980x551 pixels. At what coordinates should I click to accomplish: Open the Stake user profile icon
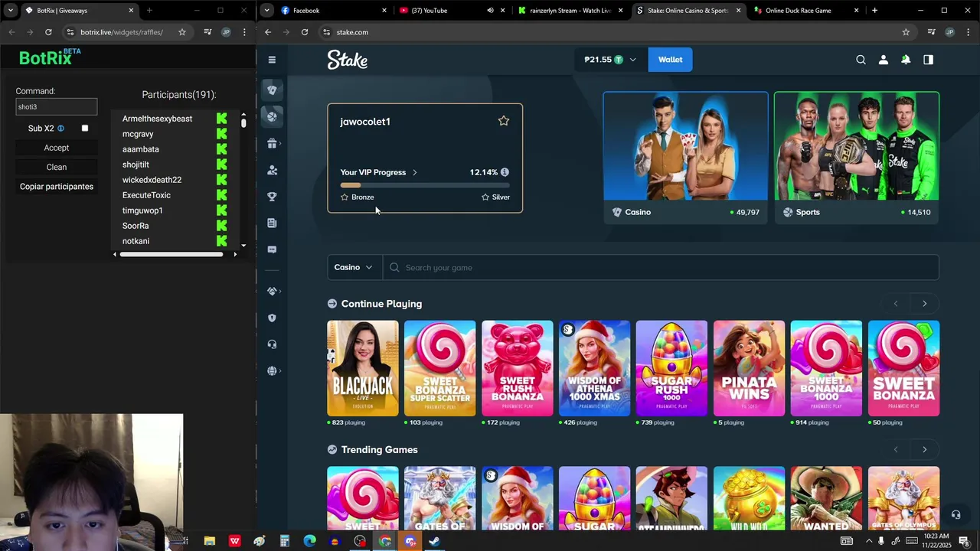[x=883, y=60]
